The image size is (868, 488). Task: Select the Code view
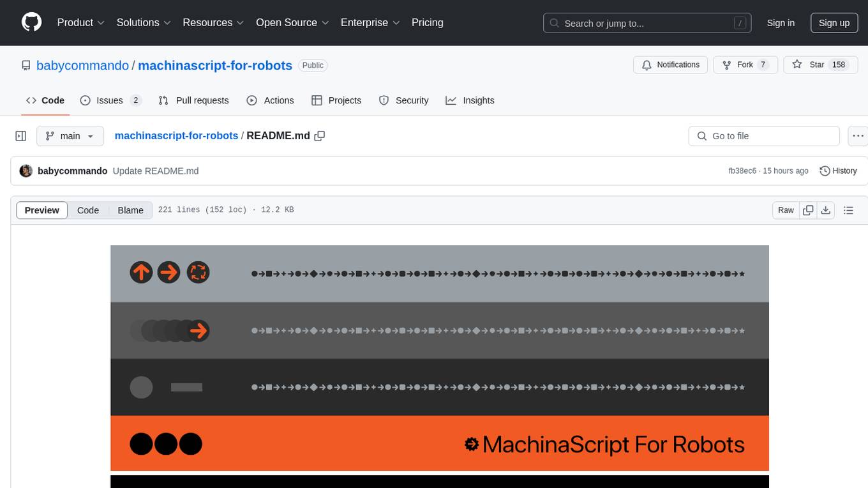[88, 210]
